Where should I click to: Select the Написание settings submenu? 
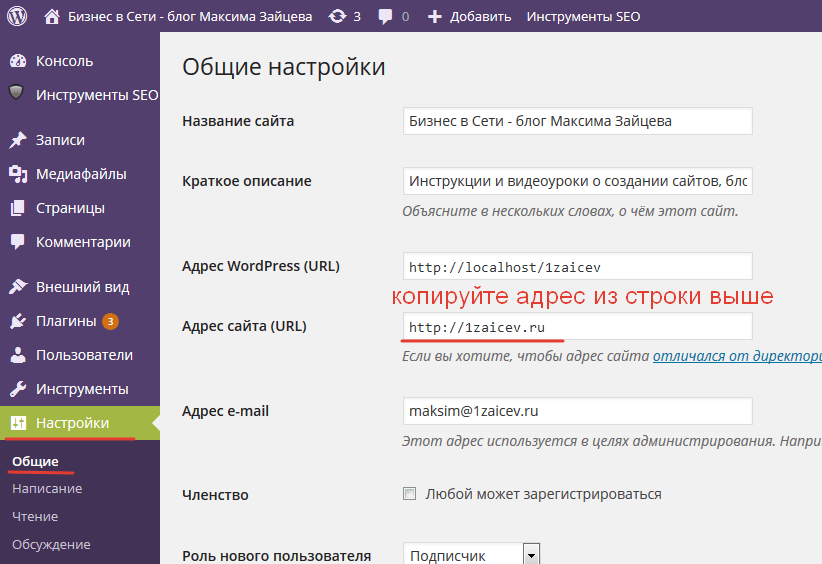coord(47,489)
